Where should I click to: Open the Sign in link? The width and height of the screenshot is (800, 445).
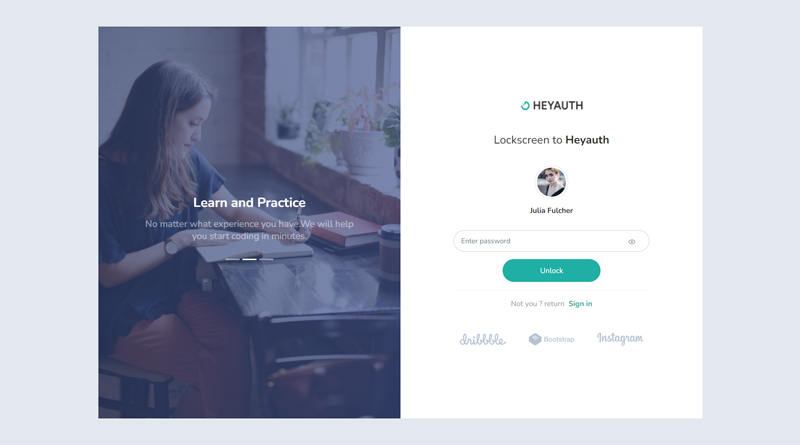point(580,304)
